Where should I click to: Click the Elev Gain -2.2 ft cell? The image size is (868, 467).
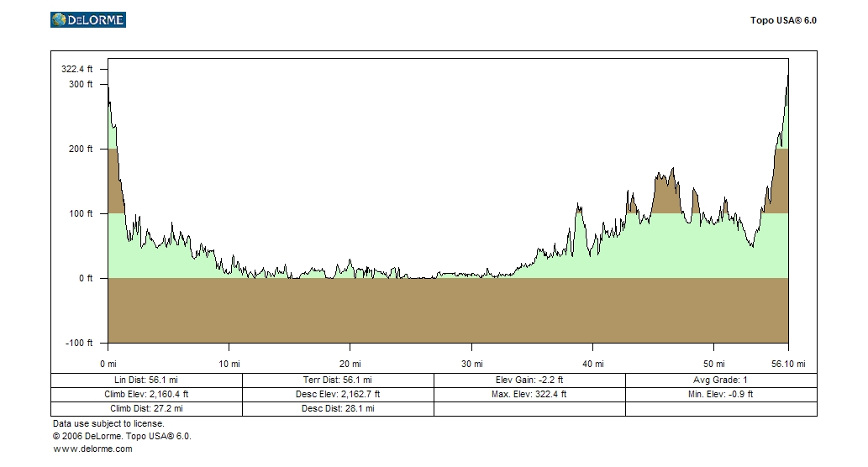pos(529,380)
